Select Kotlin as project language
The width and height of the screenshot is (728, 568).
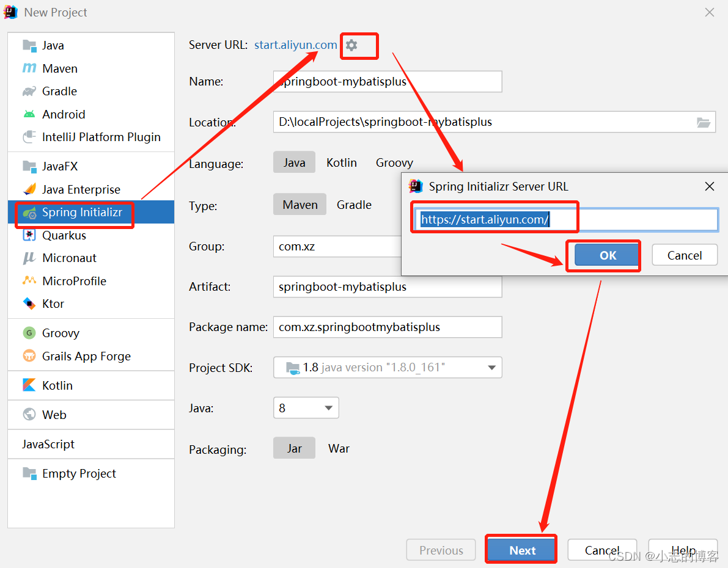pyautogui.click(x=342, y=162)
